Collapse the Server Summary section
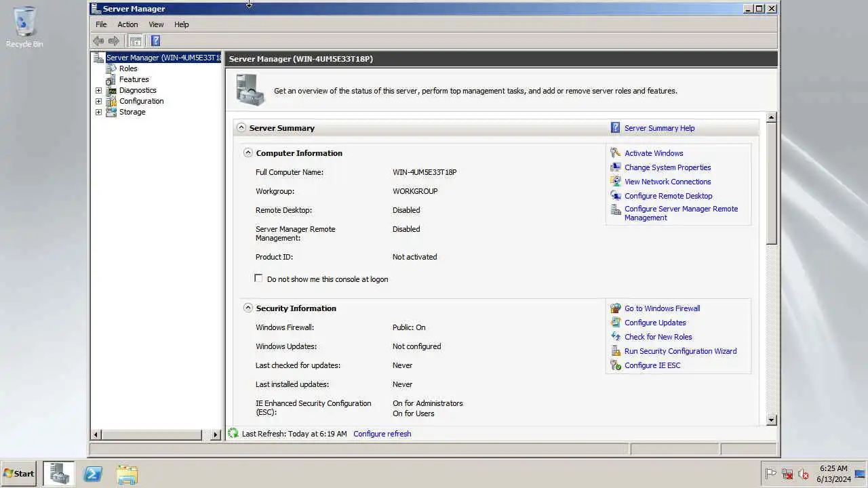The height and width of the screenshot is (488, 868). pyautogui.click(x=241, y=127)
